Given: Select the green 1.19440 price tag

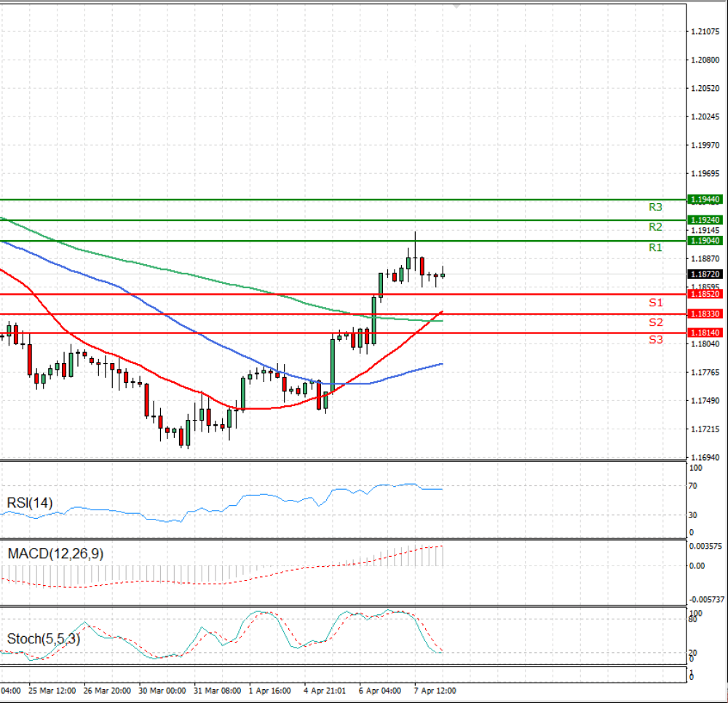Looking at the screenshot, I should click(x=705, y=199).
